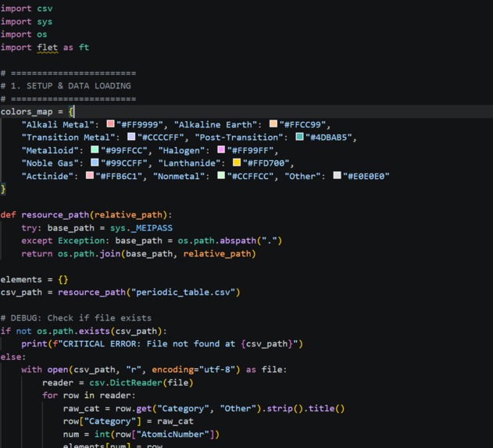Screen dimensions: 493x448
Task: Click 'abspath' in the except line
Action: 238,241
